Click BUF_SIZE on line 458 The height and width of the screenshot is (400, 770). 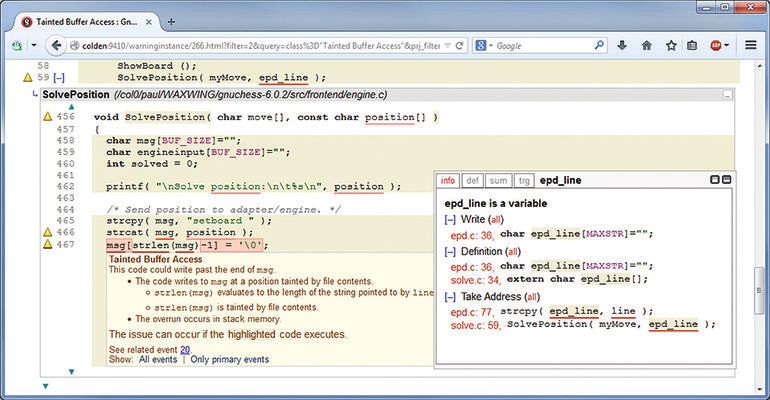click(x=187, y=140)
